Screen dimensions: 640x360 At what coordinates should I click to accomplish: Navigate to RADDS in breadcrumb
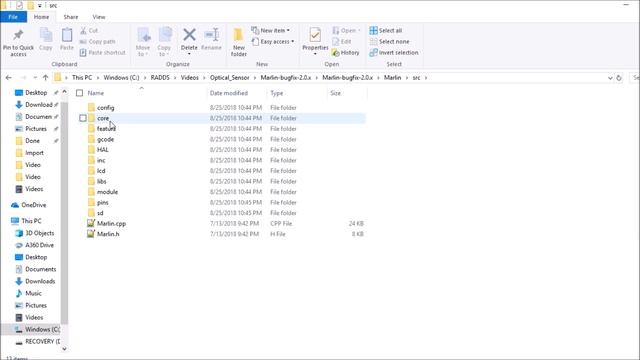point(160,78)
